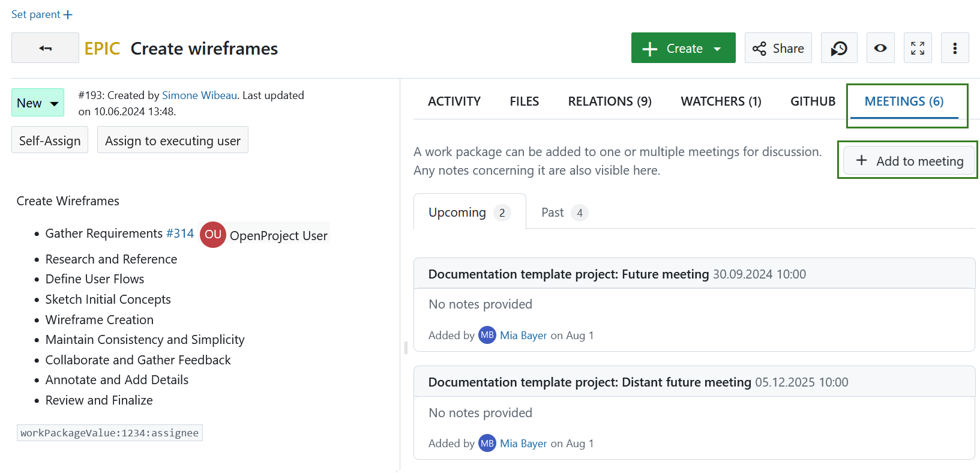Open the Simone Wibeau author link

[199, 95]
